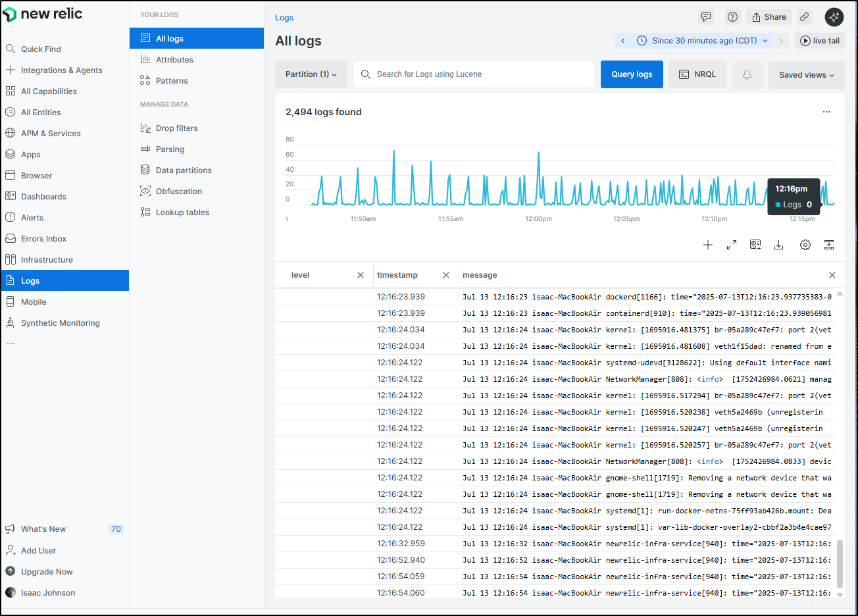
Task: Click Add User
Action: coord(65,550)
